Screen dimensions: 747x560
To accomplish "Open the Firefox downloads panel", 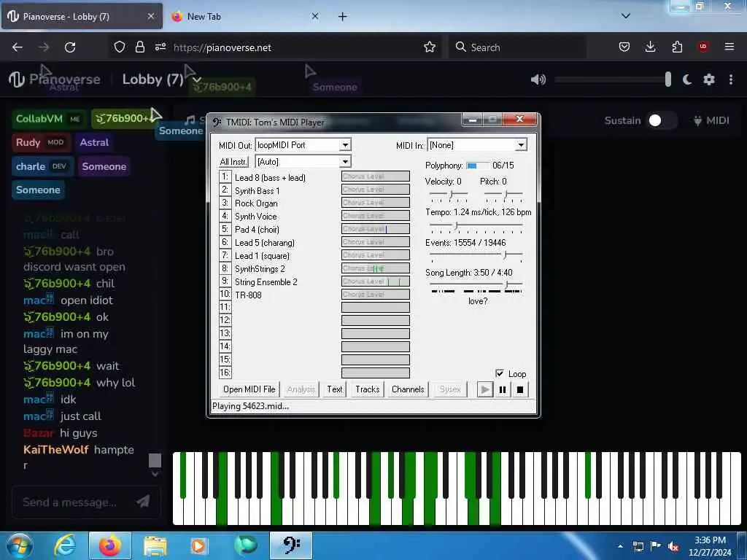I will tap(650, 47).
